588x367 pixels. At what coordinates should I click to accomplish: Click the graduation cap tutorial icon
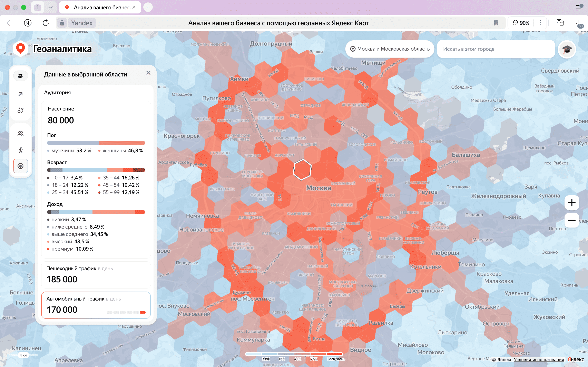(x=567, y=49)
